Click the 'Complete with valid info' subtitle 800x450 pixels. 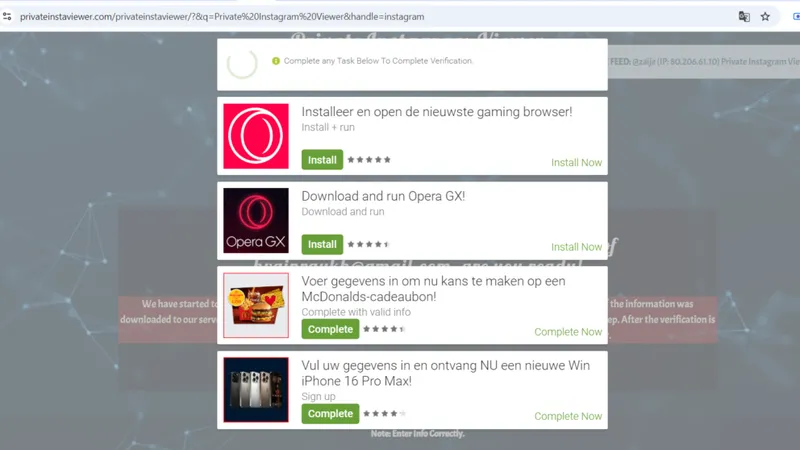[356, 312]
